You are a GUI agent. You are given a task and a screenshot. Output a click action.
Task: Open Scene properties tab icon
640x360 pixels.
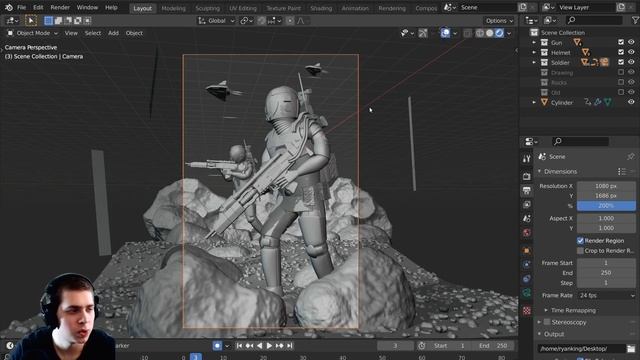pos(527,218)
